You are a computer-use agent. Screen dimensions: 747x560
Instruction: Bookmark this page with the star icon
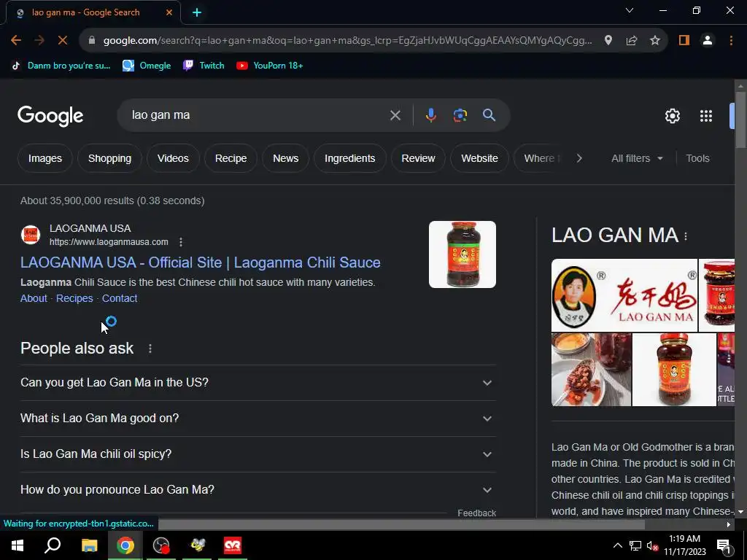tap(655, 41)
